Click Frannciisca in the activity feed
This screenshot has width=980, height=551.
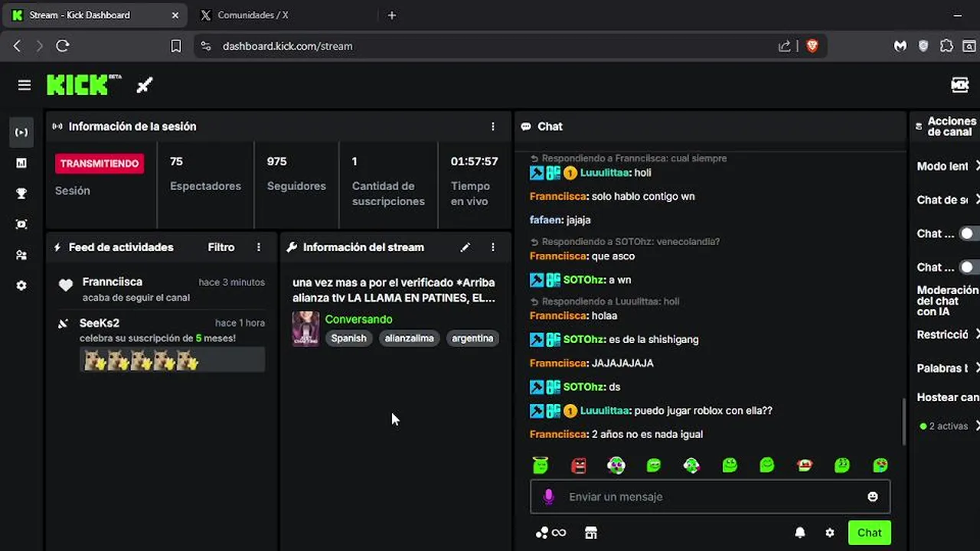pos(113,282)
